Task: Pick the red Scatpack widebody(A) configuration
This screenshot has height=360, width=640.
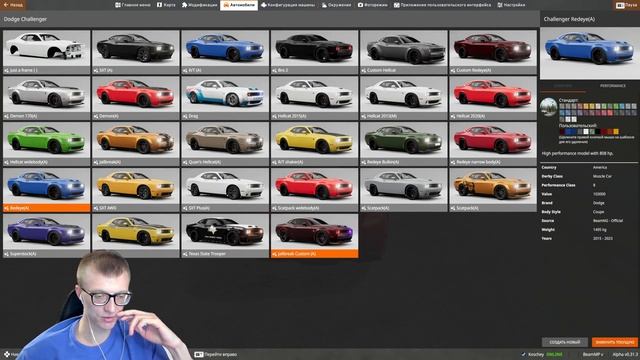Action: (x=315, y=190)
